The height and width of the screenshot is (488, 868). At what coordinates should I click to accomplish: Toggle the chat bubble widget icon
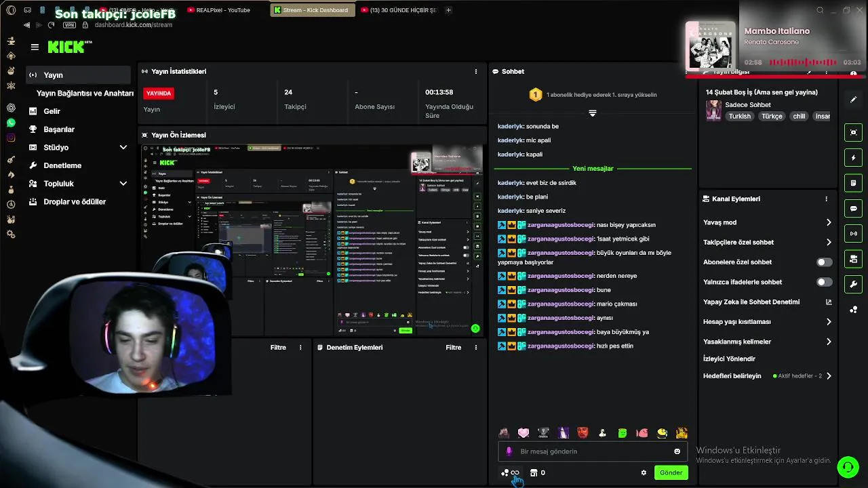pyautogui.click(x=853, y=208)
